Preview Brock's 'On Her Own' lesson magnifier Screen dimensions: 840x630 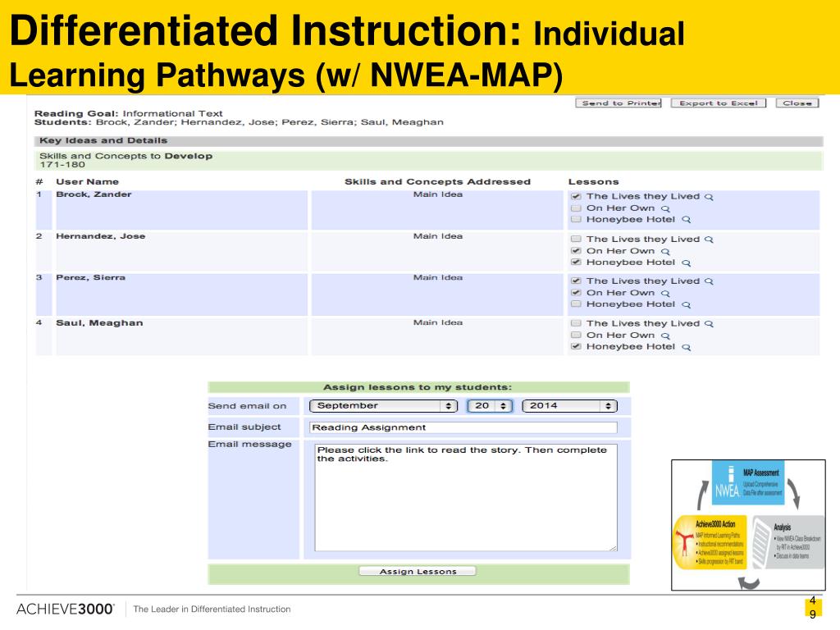pyautogui.click(x=665, y=209)
